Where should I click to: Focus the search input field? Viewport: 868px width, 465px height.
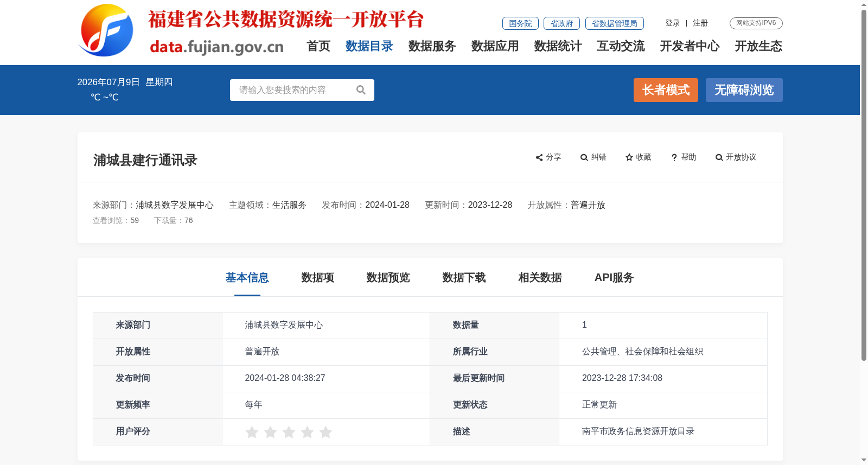click(x=293, y=90)
